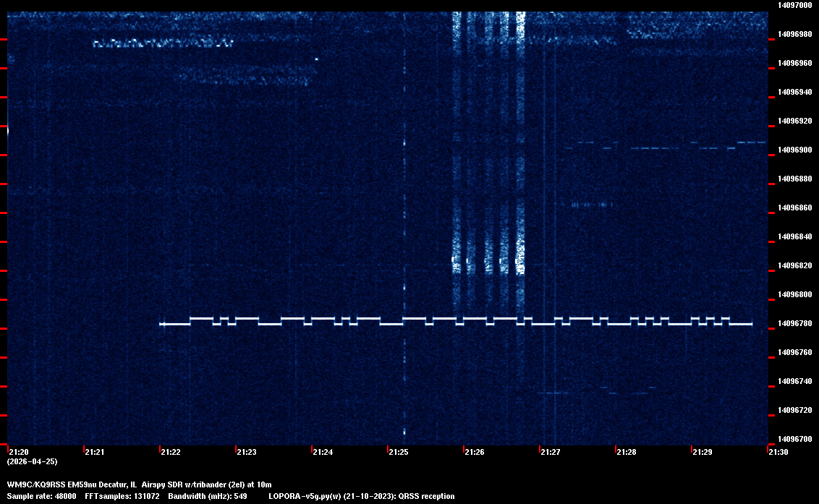This screenshot has height=504, width=819.
Task: Click the 21:22 time axis label
Action: click(170, 452)
